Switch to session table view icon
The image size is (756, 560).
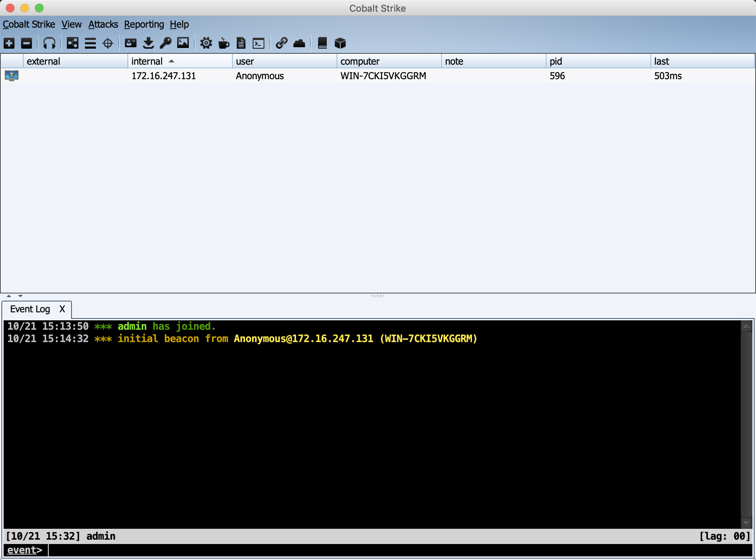coord(90,43)
